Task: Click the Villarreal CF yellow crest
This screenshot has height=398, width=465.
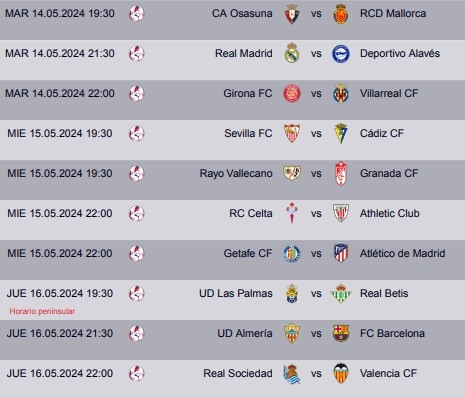Action: 341,93
